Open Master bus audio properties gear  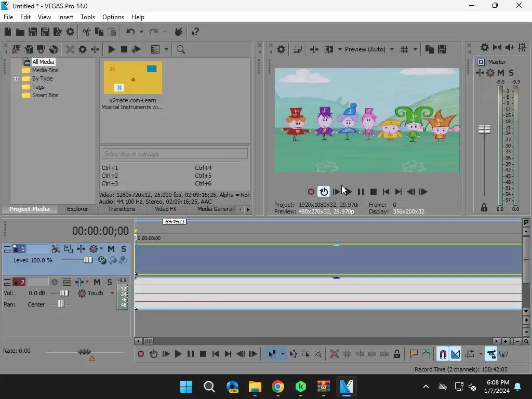(x=485, y=47)
